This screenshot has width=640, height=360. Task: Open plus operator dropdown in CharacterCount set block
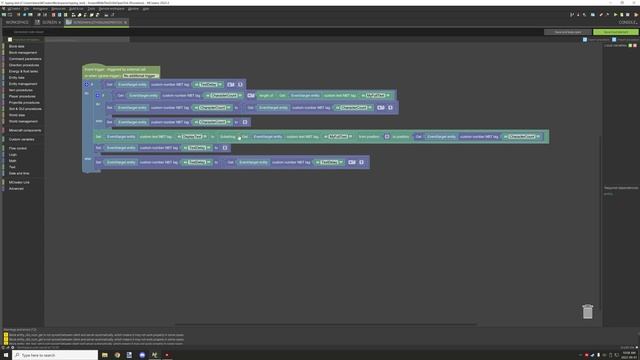click(380, 107)
